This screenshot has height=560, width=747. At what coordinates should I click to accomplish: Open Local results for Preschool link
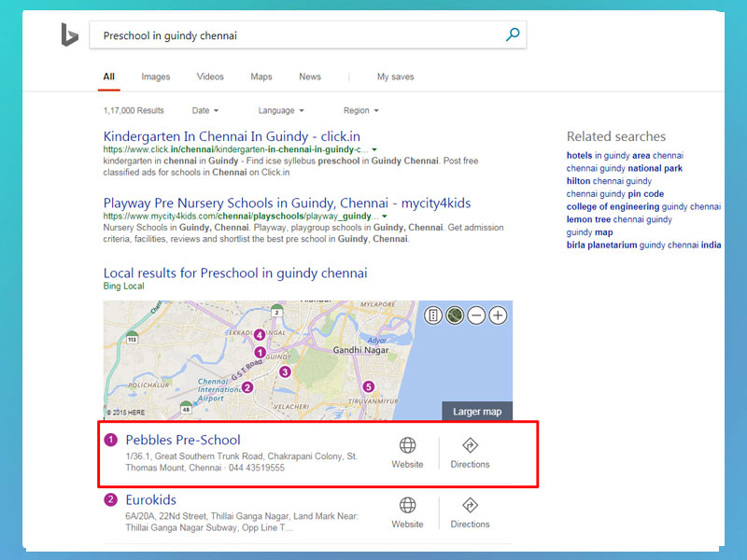coord(235,273)
